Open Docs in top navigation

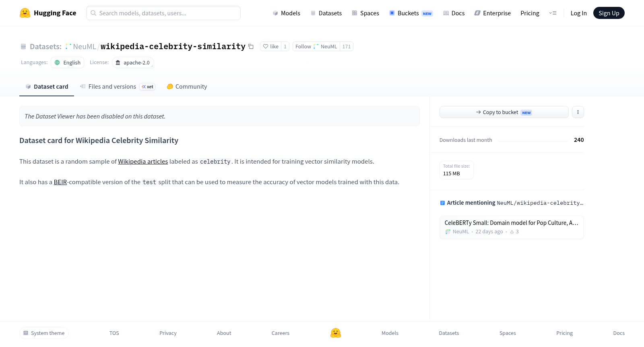tap(454, 13)
